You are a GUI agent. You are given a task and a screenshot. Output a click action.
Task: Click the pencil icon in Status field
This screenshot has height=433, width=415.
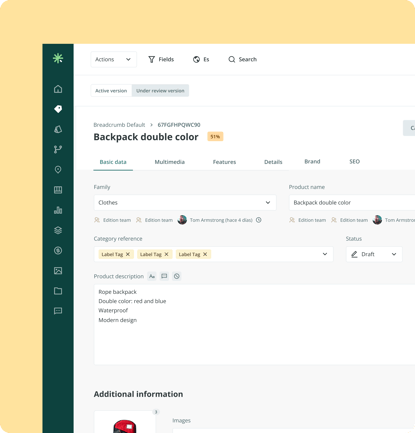click(354, 254)
